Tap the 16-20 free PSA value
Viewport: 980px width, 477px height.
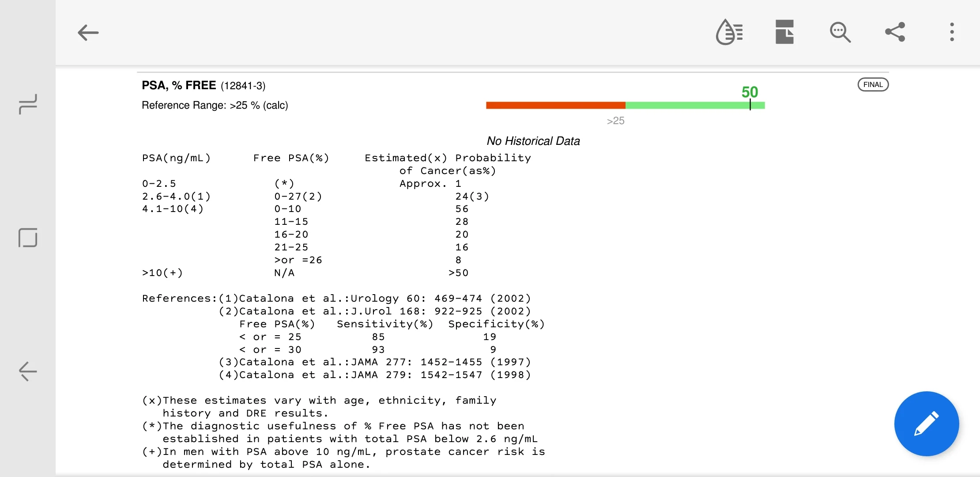click(x=291, y=235)
